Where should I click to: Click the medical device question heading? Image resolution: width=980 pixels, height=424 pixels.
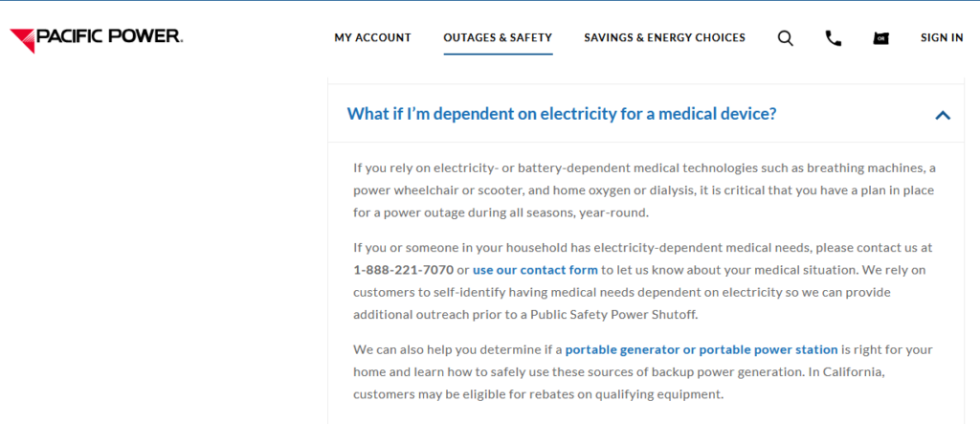(561, 114)
